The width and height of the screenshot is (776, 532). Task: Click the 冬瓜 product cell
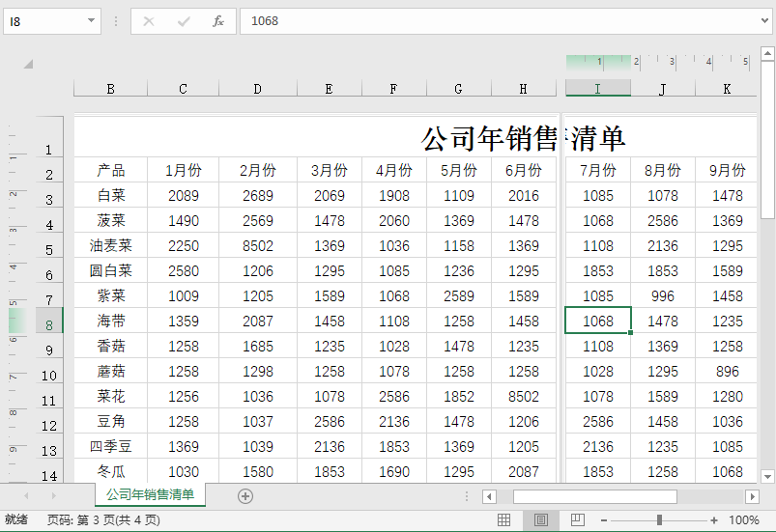pyautogui.click(x=111, y=471)
